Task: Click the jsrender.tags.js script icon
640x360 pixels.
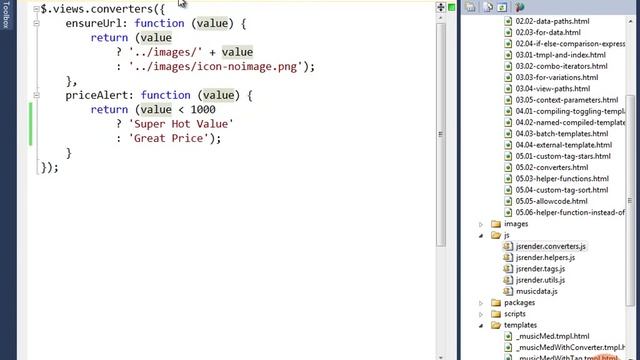Action: pos(508,269)
